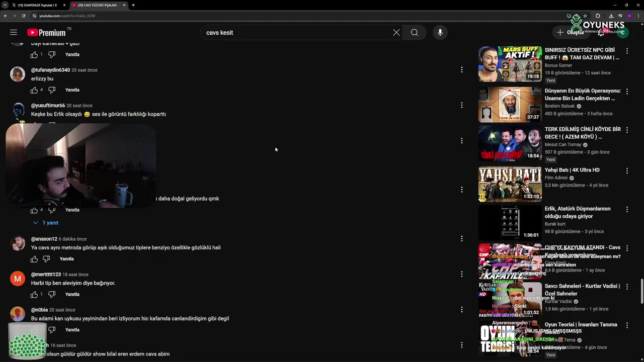This screenshot has width=644, height=362.
Task: Like the comment by @merttttt123
Action: click(x=34, y=295)
